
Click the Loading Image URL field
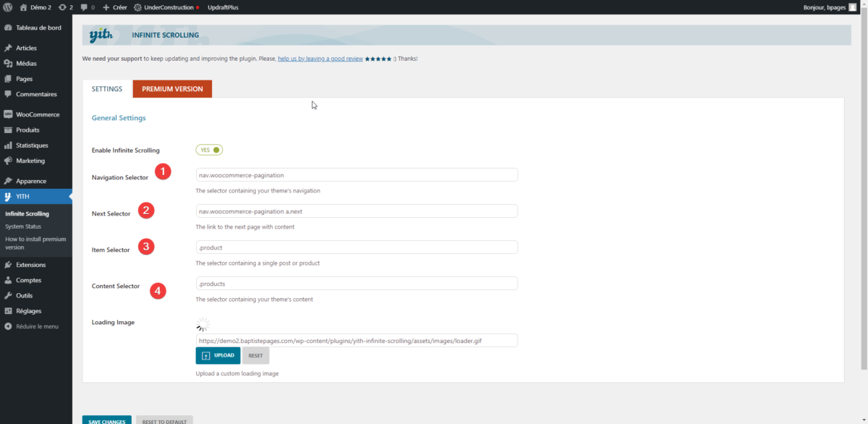357,340
